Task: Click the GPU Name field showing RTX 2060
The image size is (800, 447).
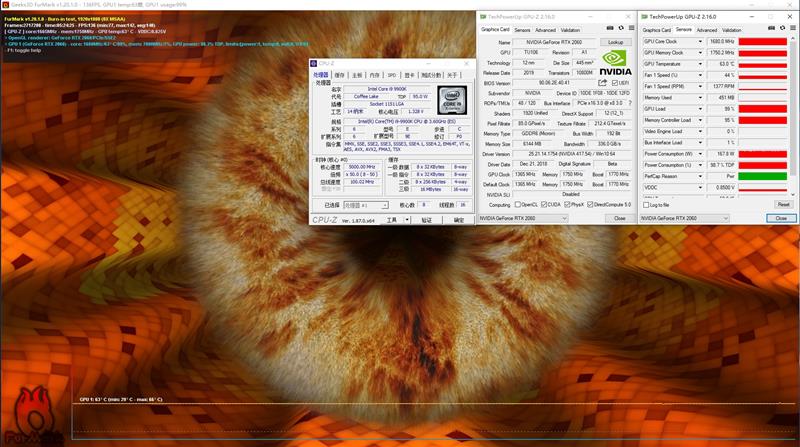Action: 554,42
